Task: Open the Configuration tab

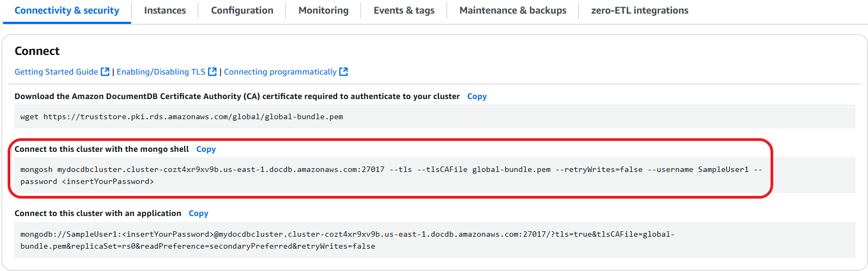Action: click(x=242, y=10)
